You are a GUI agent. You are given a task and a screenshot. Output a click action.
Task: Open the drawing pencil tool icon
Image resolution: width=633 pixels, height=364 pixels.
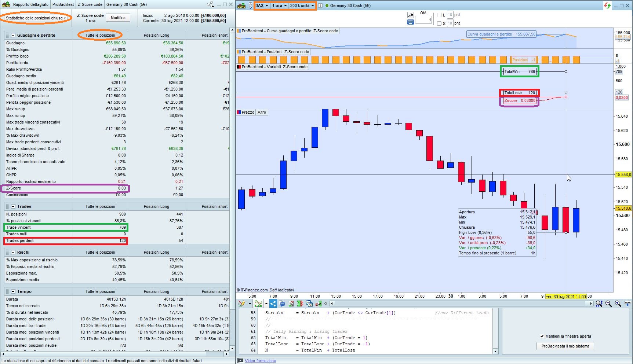click(x=241, y=304)
